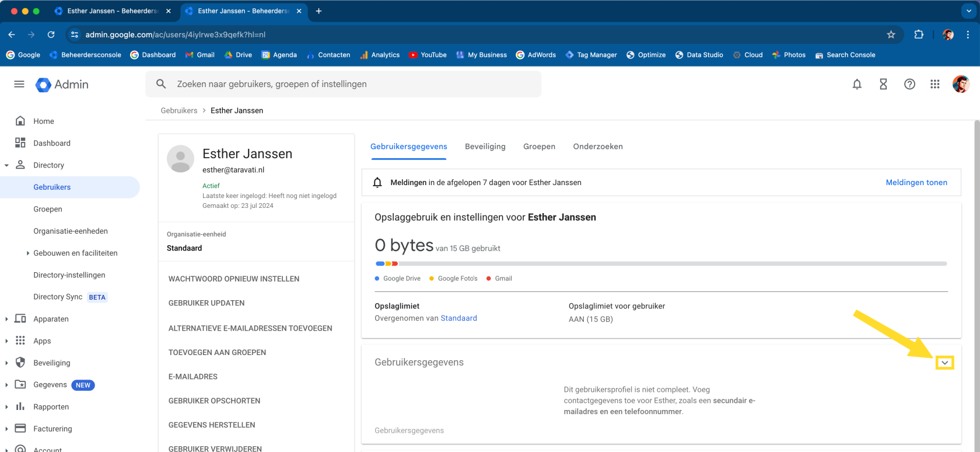Reload the current page

coord(51,34)
